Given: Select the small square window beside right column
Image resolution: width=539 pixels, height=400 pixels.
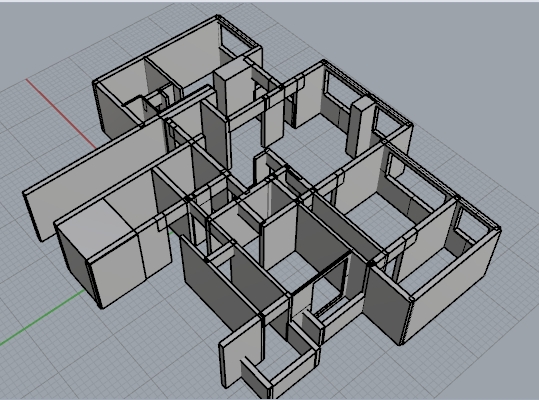Looking at the screenshot, I should click(x=386, y=121).
